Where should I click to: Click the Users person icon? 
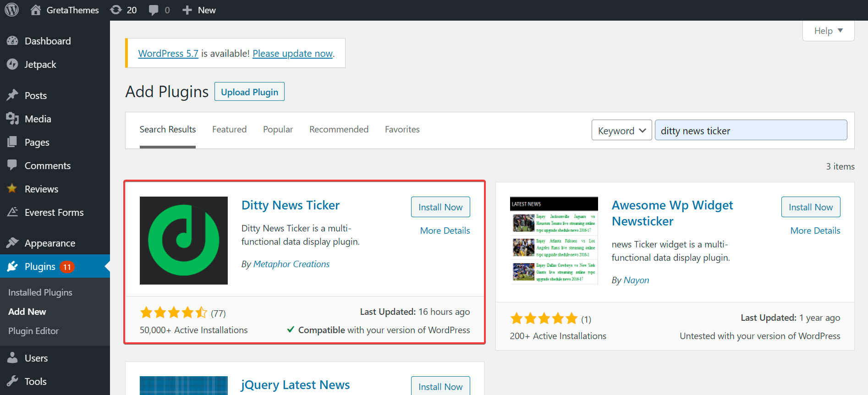12,357
